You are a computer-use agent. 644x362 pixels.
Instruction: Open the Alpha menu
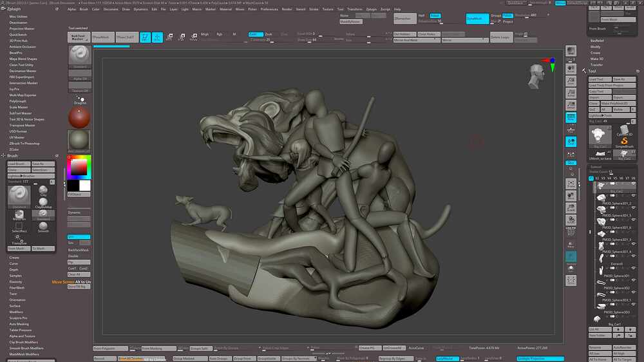pyautogui.click(x=71, y=9)
